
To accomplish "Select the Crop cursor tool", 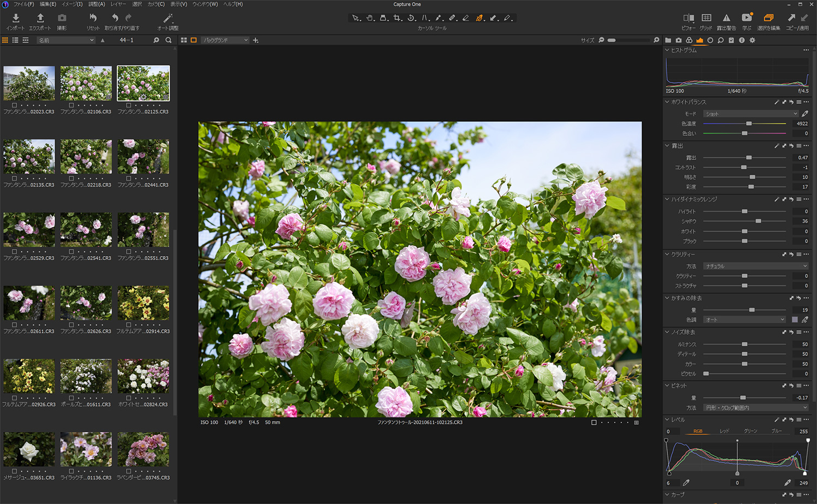I will pos(397,18).
